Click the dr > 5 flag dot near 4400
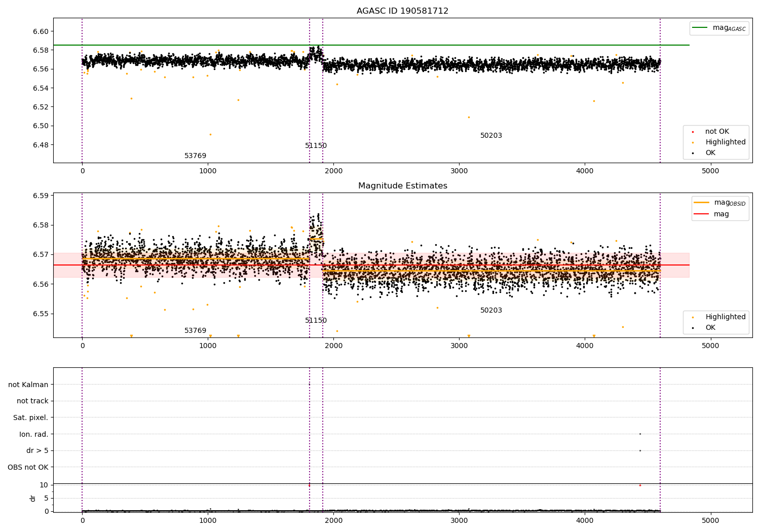Image resolution: width=760 pixels, height=532 pixels. click(640, 450)
